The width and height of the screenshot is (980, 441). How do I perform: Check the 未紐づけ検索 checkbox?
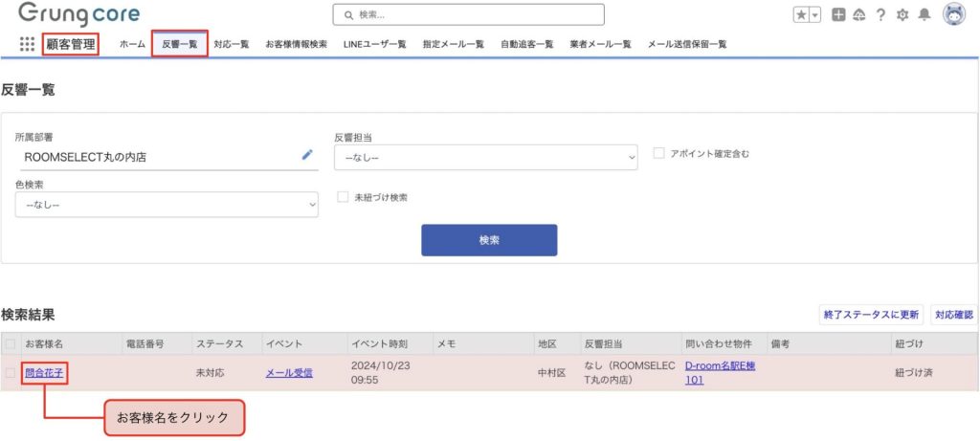pyautogui.click(x=343, y=197)
